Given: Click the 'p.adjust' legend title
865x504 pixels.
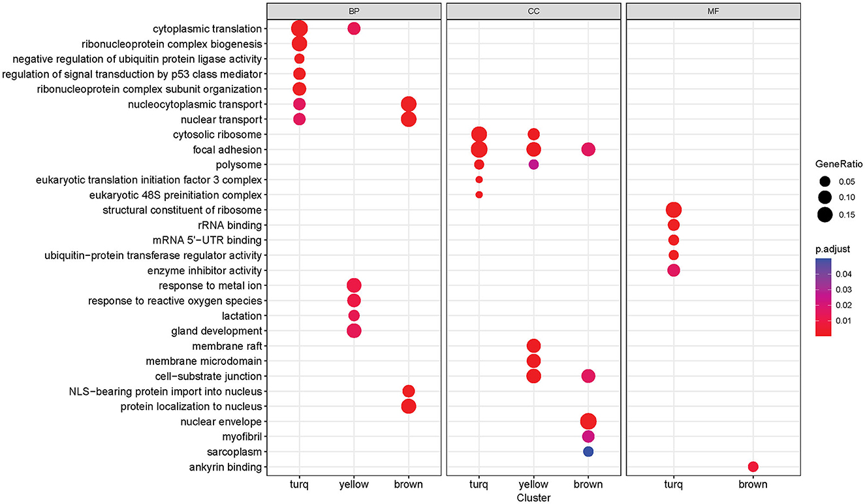Looking at the screenshot, I should 833,249.
